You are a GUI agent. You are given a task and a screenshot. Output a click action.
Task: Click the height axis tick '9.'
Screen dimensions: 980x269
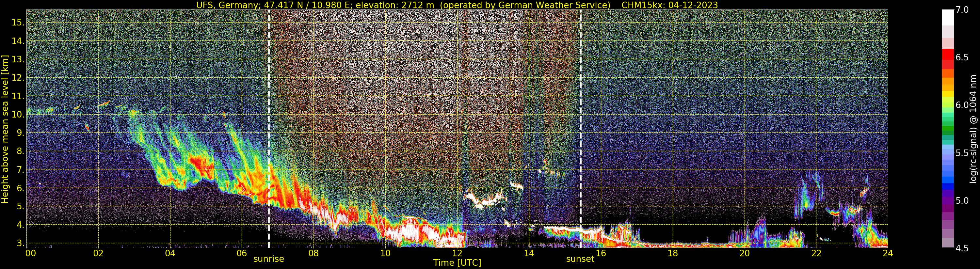coord(20,133)
